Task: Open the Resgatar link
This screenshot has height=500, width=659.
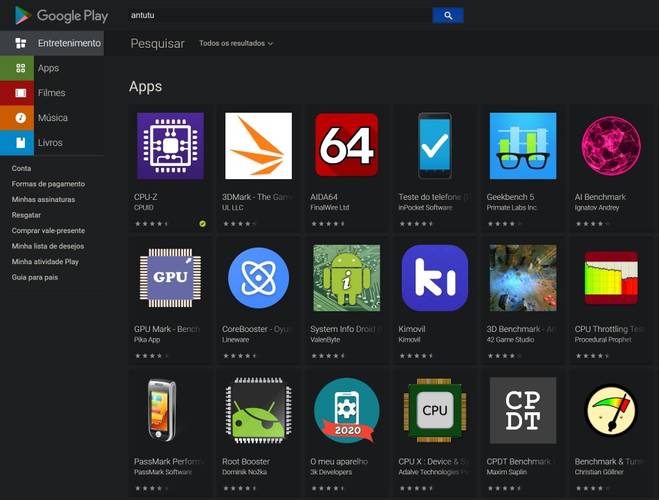Action: 26,215
